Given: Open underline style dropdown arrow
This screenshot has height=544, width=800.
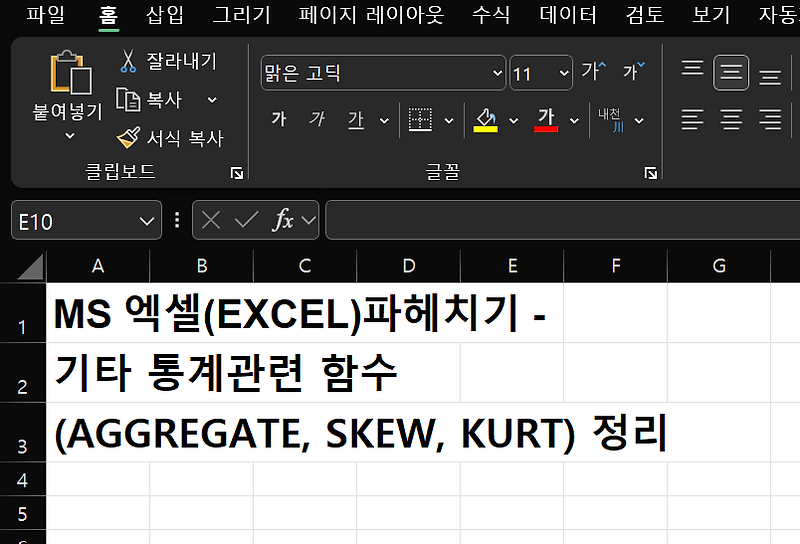Looking at the screenshot, I should point(384,121).
